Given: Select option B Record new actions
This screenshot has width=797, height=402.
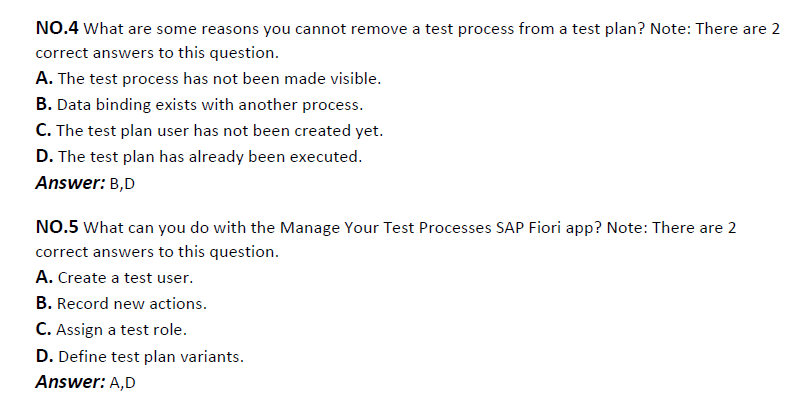Looking at the screenshot, I should pyautogui.click(x=121, y=303).
